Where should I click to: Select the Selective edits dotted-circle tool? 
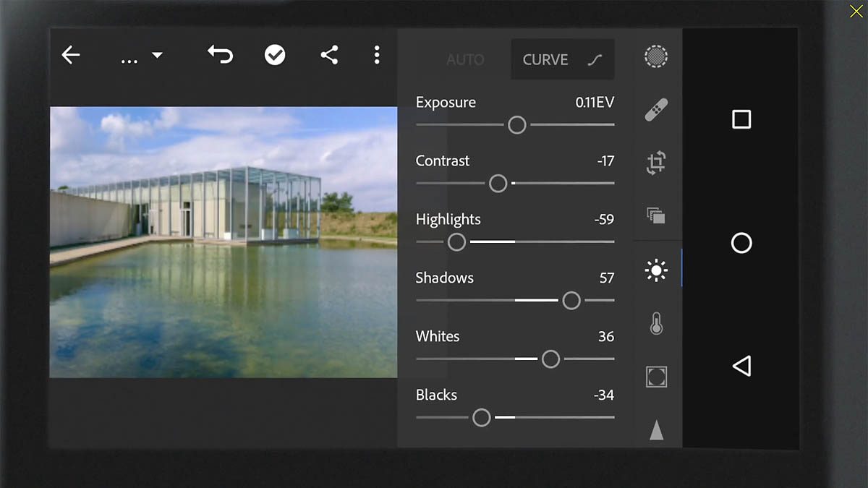pos(656,56)
